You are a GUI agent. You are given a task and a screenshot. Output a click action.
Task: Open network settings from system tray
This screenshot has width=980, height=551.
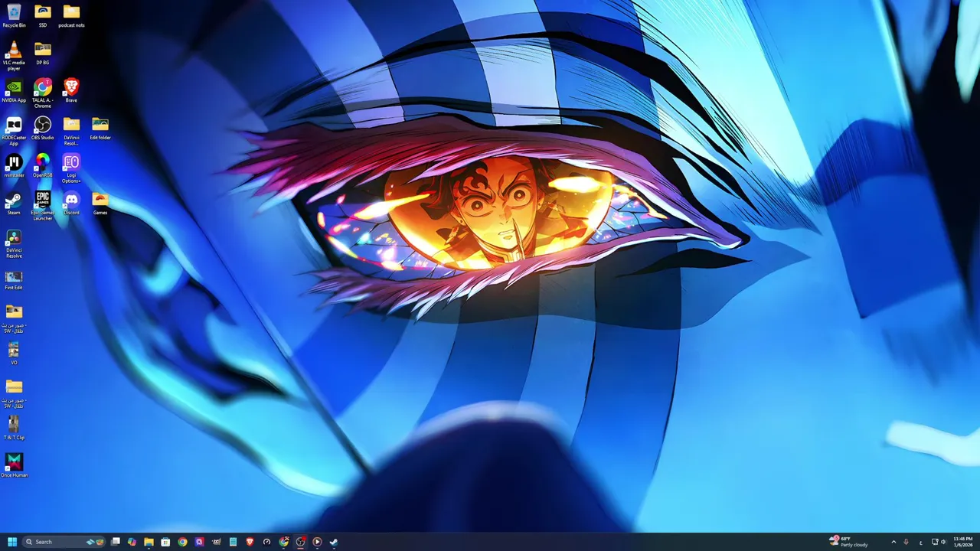click(x=935, y=542)
